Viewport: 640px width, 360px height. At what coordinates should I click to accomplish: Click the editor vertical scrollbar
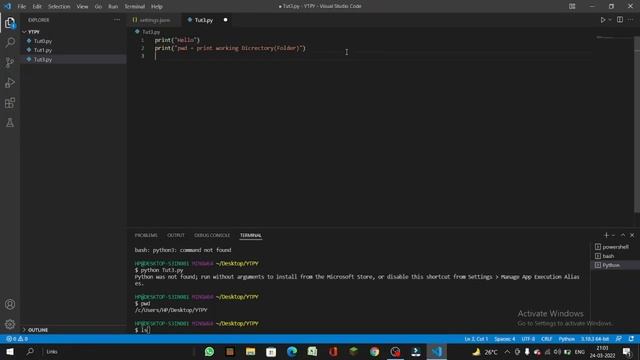pyautogui.click(x=637, y=124)
